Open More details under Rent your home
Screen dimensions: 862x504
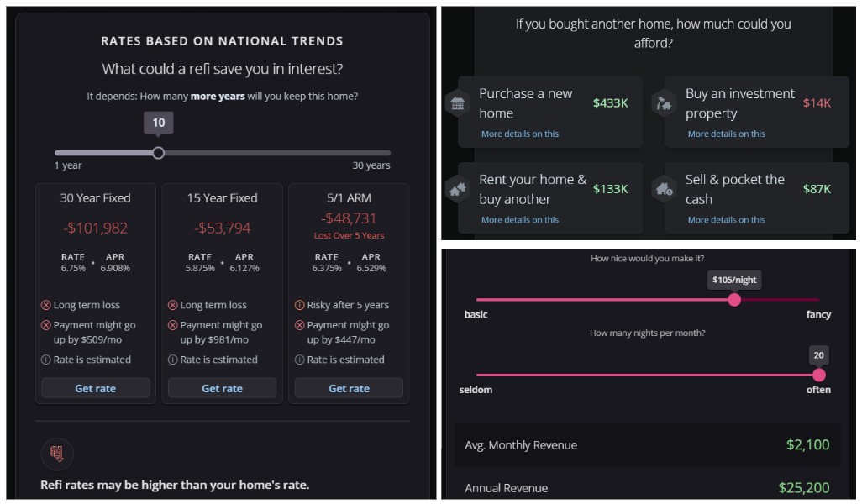click(520, 220)
